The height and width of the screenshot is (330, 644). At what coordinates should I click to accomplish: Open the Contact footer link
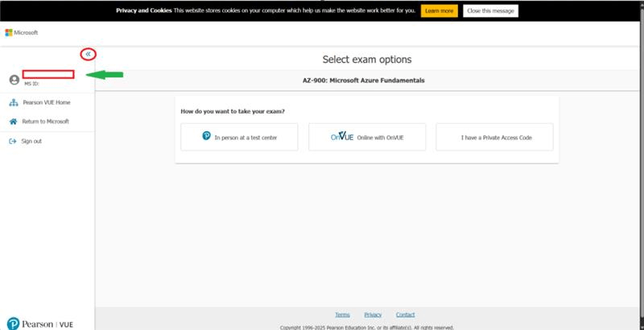pos(406,315)
